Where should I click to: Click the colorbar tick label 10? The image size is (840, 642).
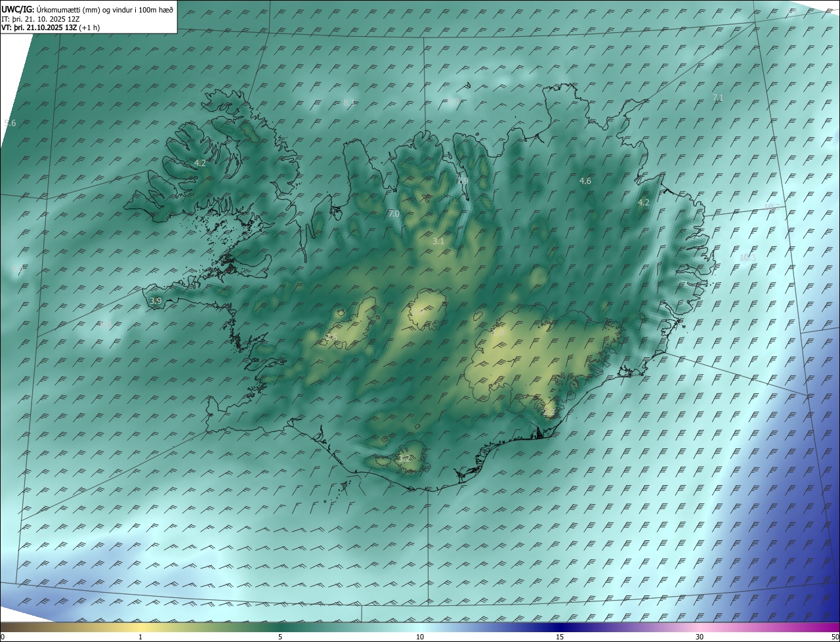[x=420, y=637]
